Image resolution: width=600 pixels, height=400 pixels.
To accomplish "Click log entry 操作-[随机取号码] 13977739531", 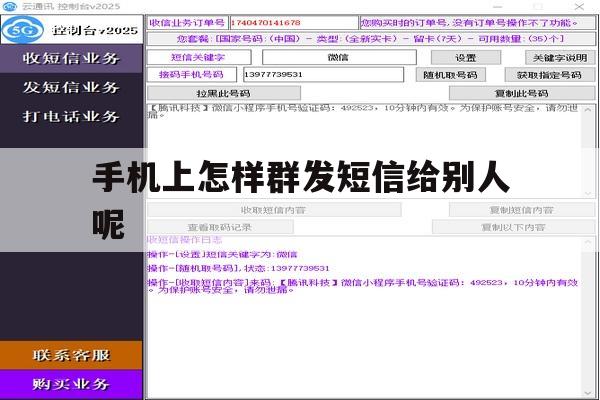I will (x=238, y=268).
